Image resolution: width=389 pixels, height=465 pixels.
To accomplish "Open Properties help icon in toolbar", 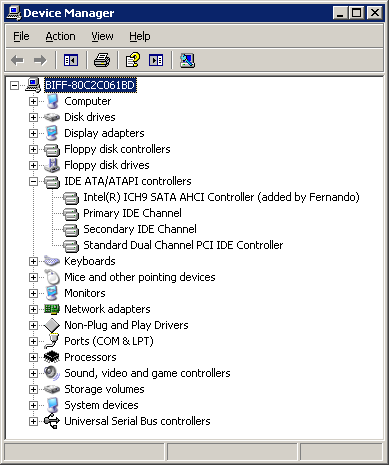I will click(132, 60).
